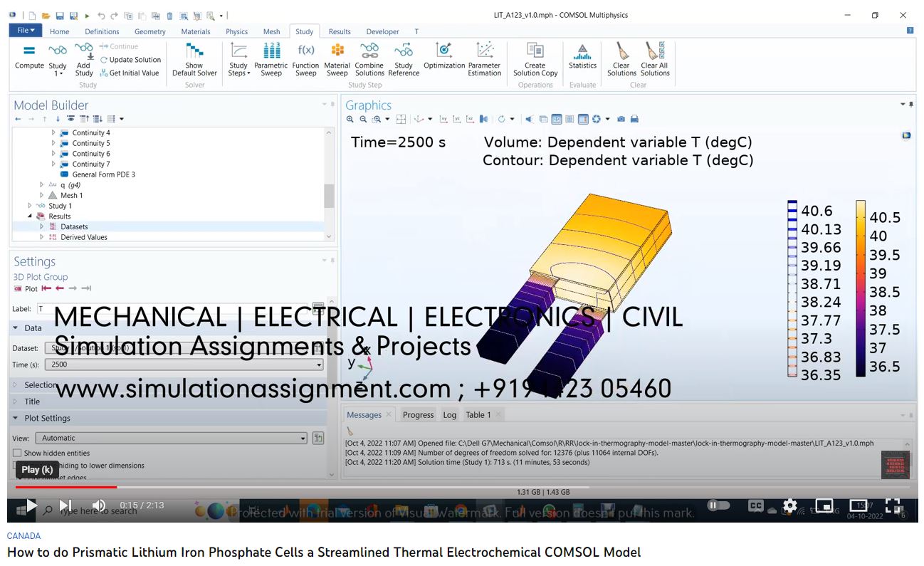Click the Clear Solutions broom icon
The height and width of the screenshot is (566, 924).
[621, 51]
